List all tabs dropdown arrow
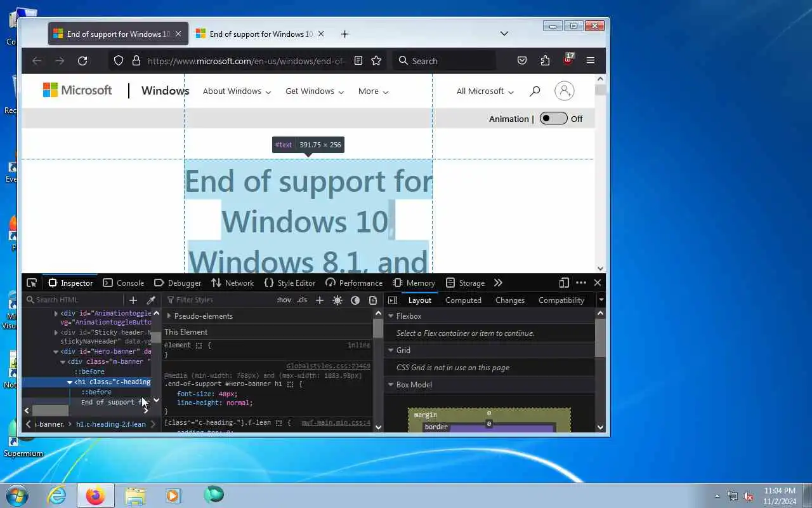The width and height of the screenshot is (812, 508). (504, 34)
